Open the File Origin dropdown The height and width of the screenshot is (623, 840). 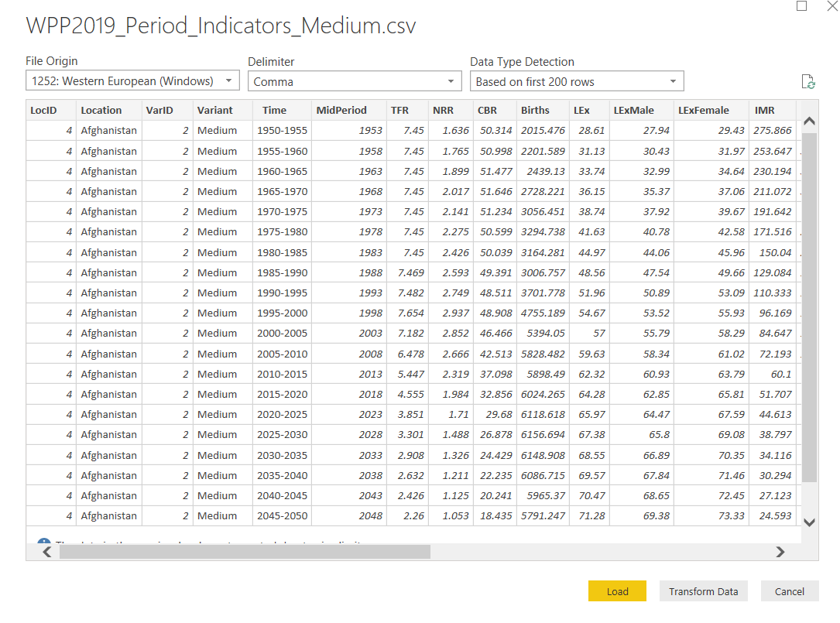(132, 81)
